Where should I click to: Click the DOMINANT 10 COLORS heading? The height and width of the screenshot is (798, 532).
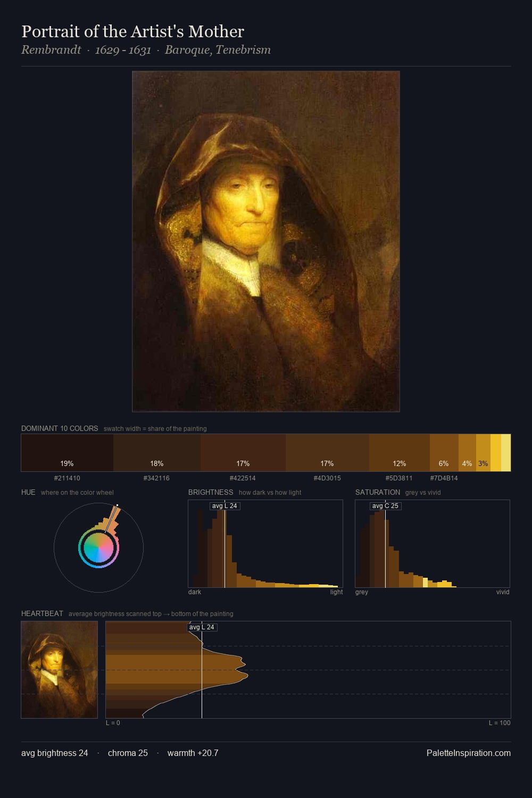click(60, 428)
